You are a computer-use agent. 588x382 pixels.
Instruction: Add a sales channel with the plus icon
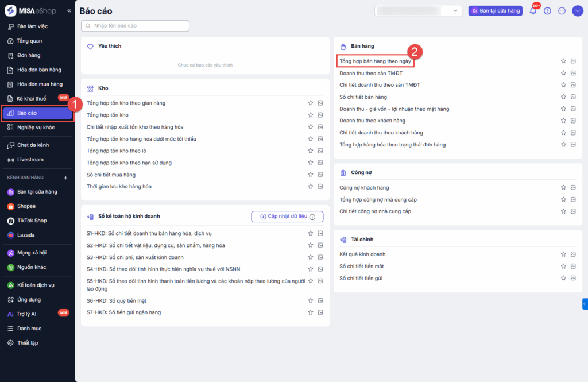pos(65,178)
